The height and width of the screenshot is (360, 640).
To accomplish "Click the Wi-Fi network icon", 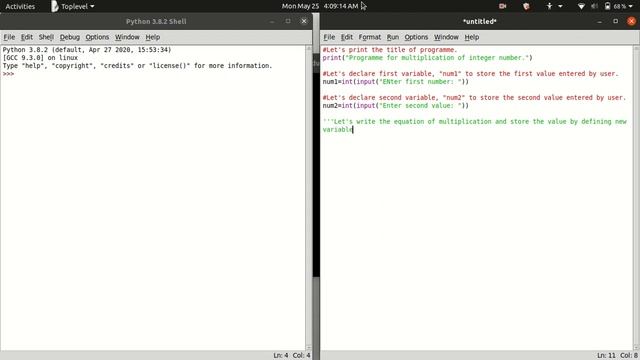I will click(581, 6).
